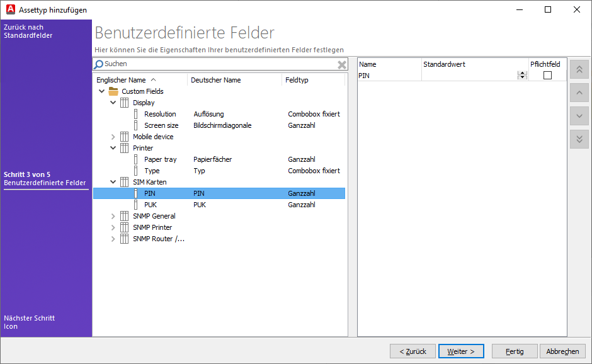
Task: Select the field icon beside Resolution
Action: [136, 114]
